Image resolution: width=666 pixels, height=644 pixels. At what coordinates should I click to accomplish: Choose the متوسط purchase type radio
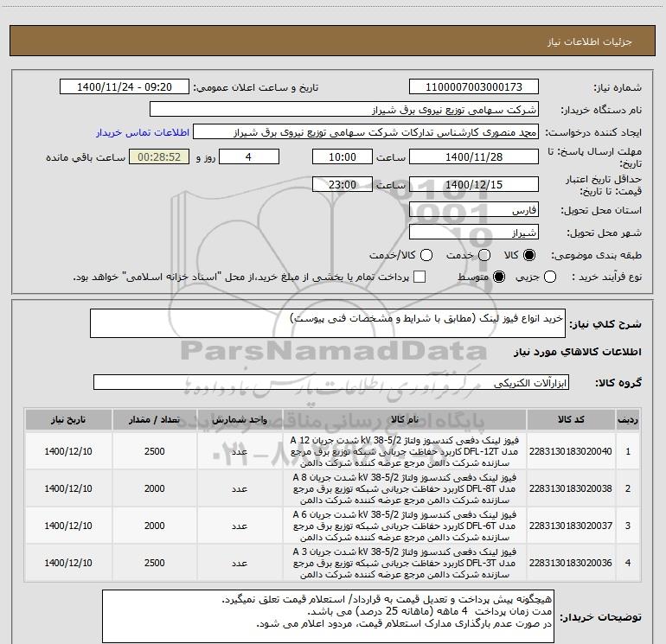(x=499, y=277)
